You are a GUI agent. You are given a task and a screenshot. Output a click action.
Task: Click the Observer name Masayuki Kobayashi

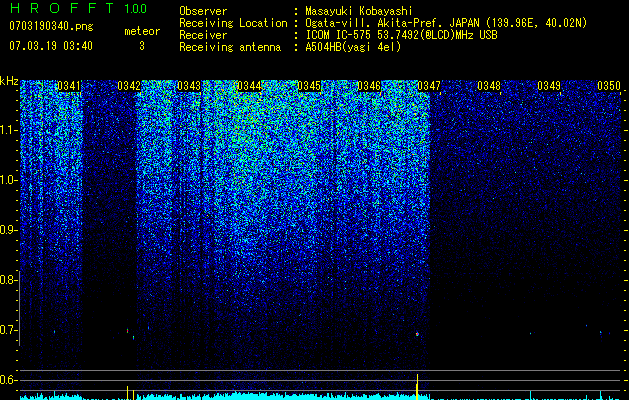[359, 11]
